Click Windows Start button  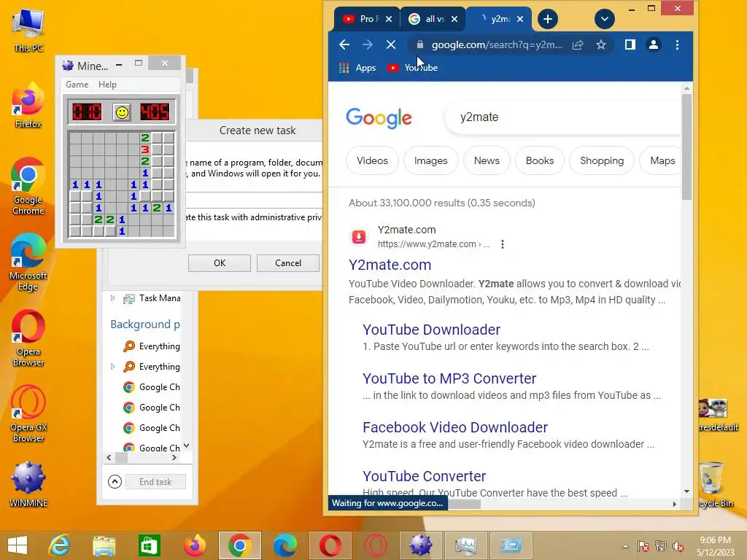click(x=18, y=545)
